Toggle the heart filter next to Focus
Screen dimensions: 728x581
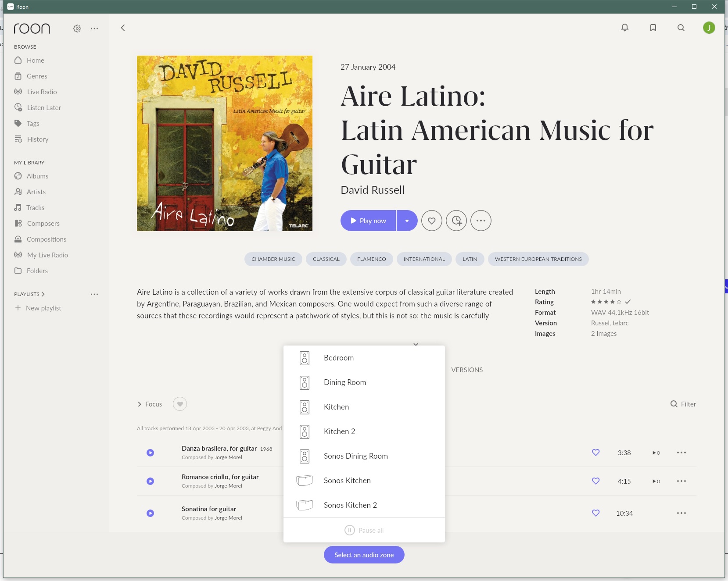pos(180,404)
